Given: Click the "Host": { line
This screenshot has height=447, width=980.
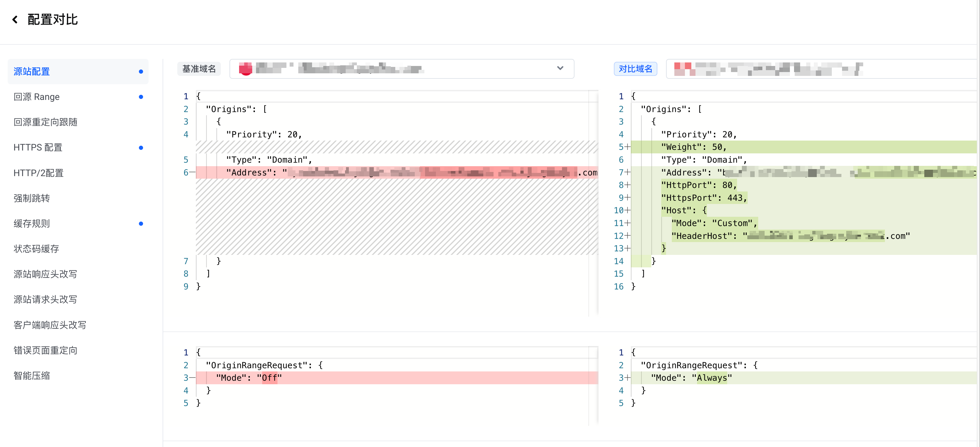Looking at the screenshot, I should pyautogui.click(x=803, y=210).
